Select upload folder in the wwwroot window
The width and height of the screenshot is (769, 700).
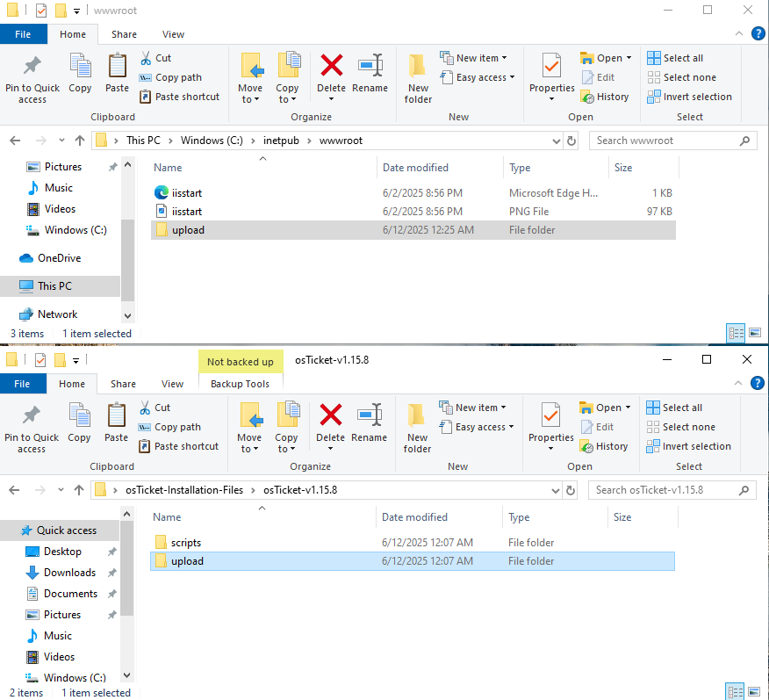point(413,230)
